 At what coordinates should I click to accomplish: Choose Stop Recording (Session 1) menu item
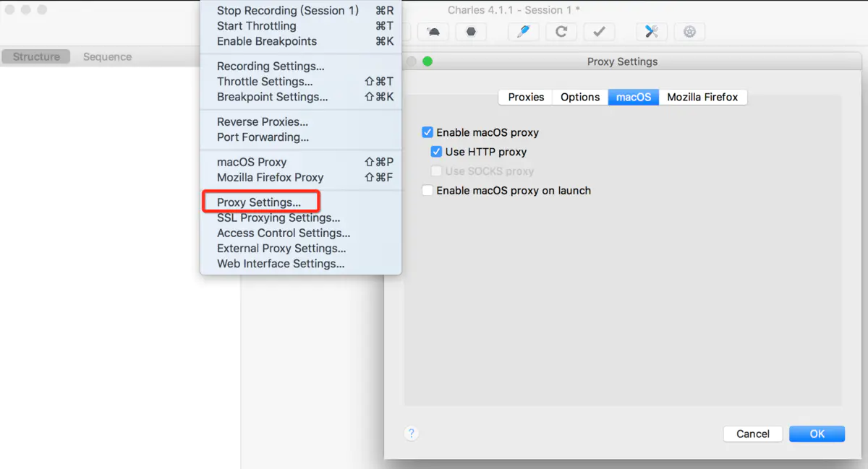pos(301,11)
